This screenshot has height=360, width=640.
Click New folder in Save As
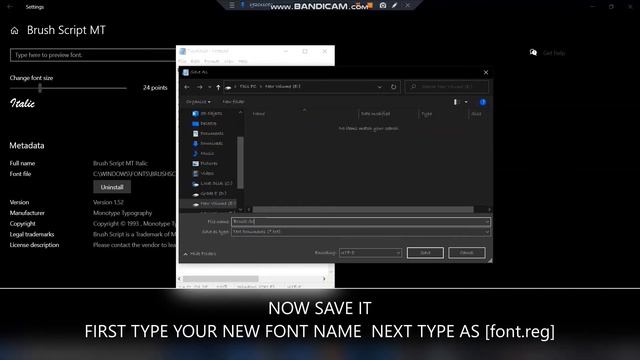coord(233,102)
